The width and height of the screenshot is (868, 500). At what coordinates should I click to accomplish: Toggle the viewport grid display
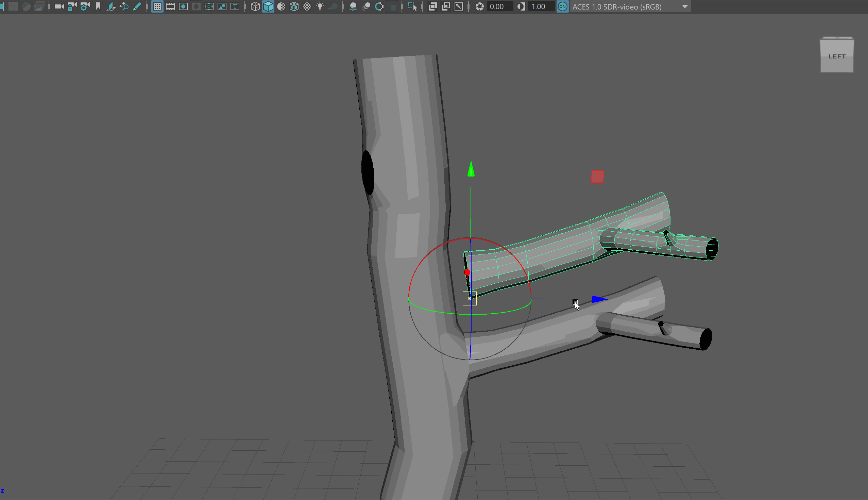(157, 6)
